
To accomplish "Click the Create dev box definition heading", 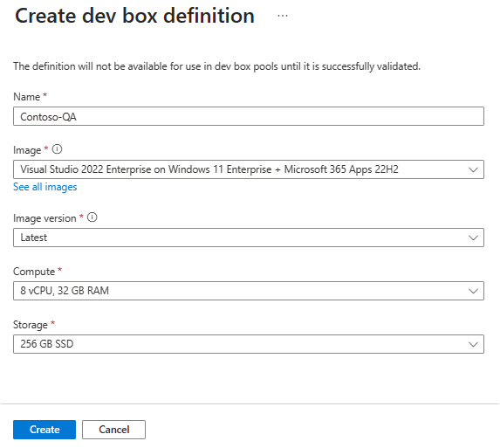I will [134, 16].
